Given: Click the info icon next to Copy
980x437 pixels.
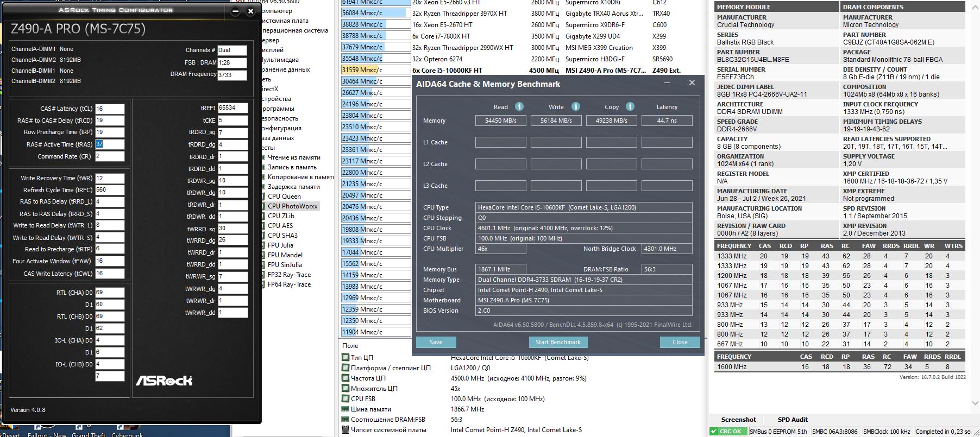Looking at the screenshot, I should click(x=630, y=106).
